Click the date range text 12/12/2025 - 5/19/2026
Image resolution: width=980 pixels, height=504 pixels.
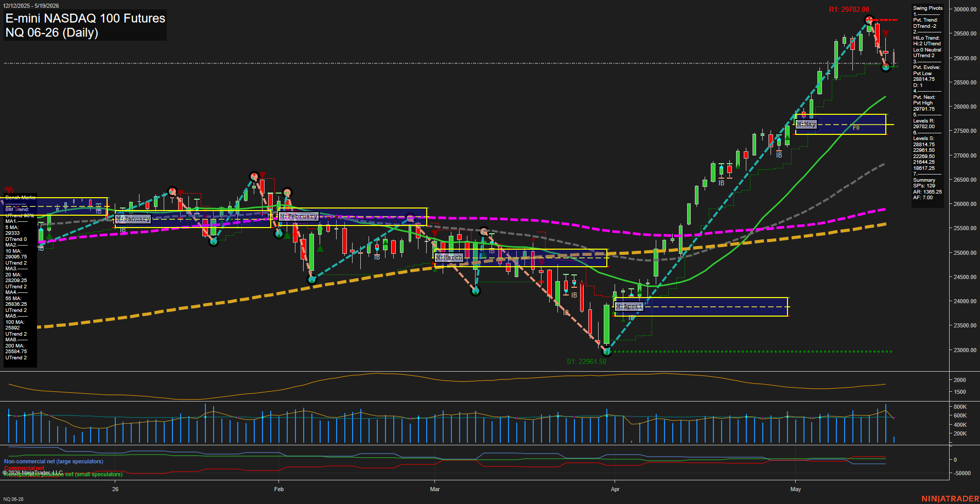pos(30,6)
